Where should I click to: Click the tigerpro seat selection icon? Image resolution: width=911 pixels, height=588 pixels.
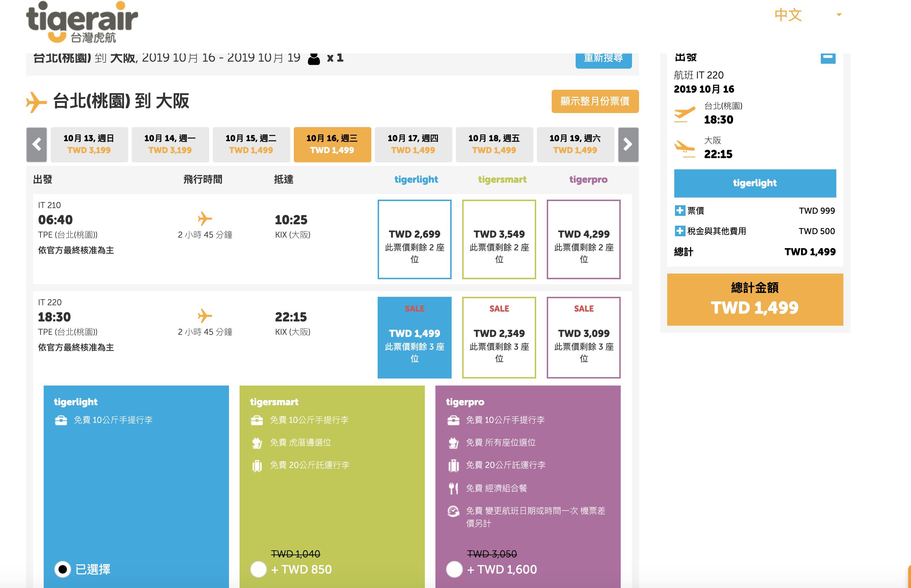[x=453, y=443]
